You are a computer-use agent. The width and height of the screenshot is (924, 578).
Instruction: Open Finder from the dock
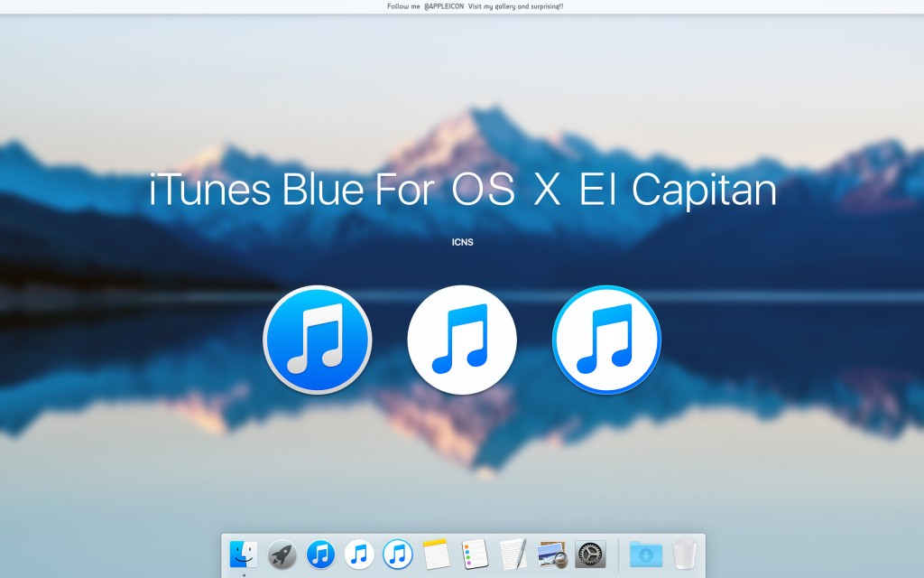click(x=244, y=555)
